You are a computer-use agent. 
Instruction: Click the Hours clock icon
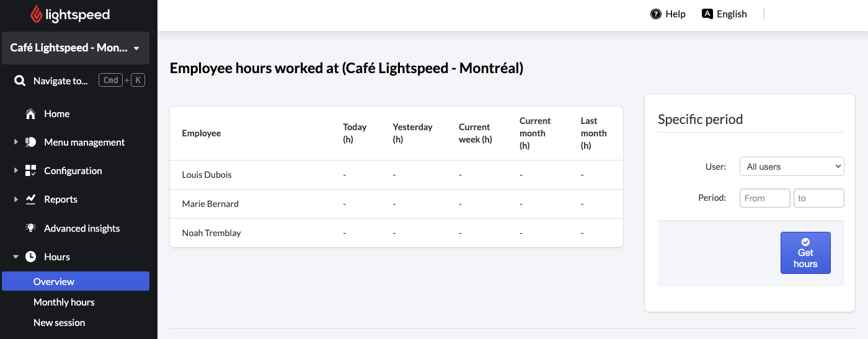click(30, 257)
